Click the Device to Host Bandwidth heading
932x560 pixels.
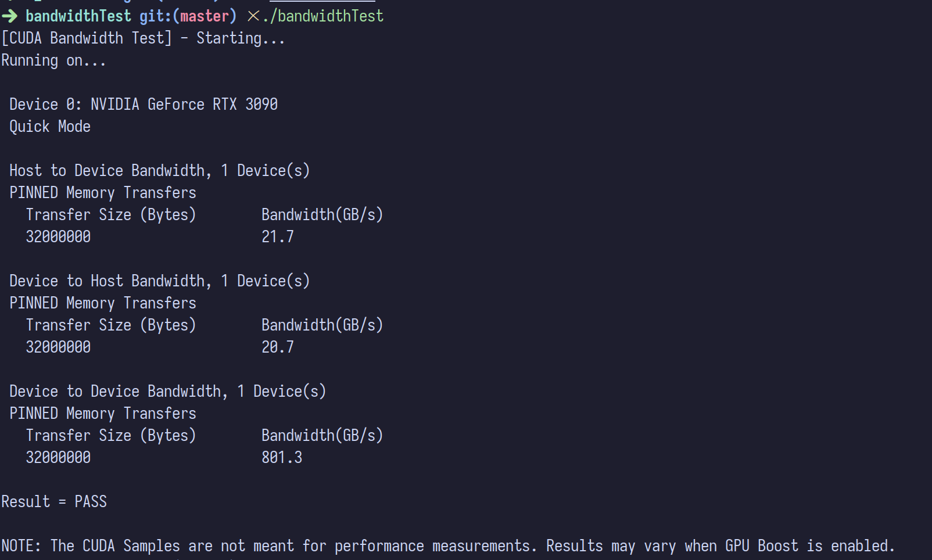(x=159, y=281)
